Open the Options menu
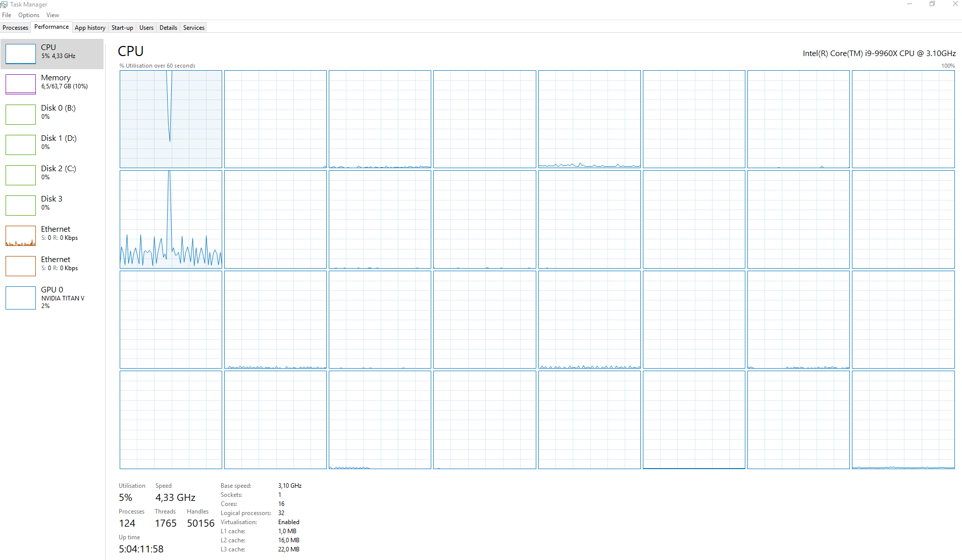This screenshot has height=560, width=962. (x=29, y=15)
